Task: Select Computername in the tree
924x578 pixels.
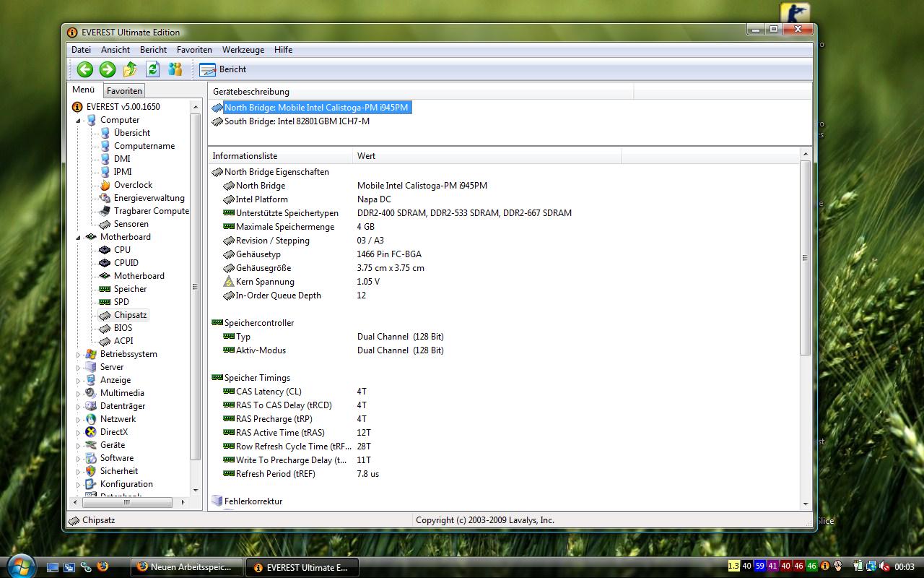Action: coord(144,146)
